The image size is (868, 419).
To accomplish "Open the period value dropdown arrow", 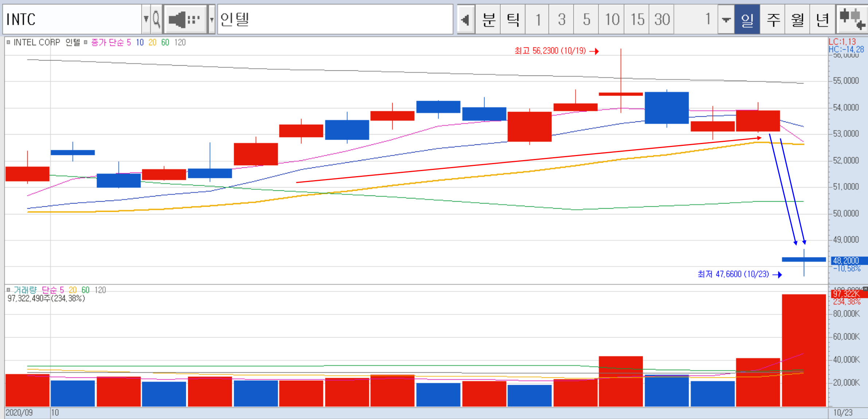I will [x=726, y=19].
